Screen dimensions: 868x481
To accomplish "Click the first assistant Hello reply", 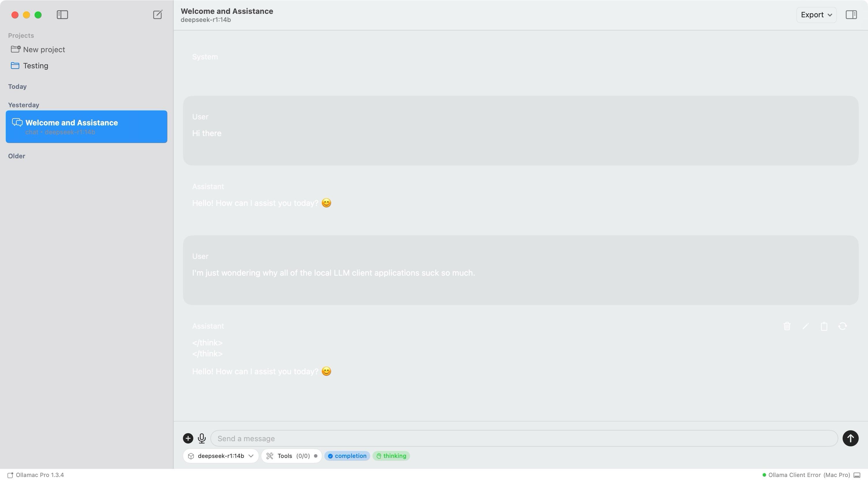I will tap(262, 203).
